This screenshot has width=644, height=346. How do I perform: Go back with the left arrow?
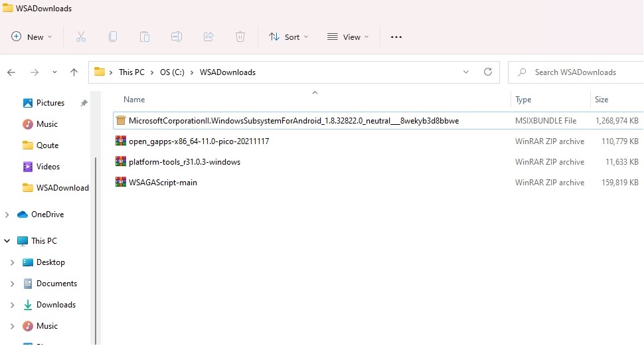pyautogui.click(x=11, y=72)
